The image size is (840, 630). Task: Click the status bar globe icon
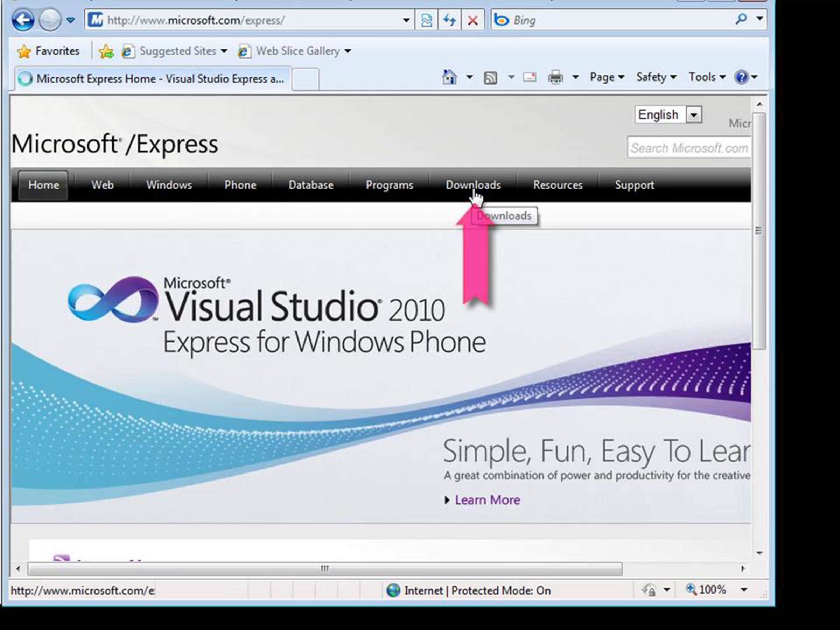point(393,590)
